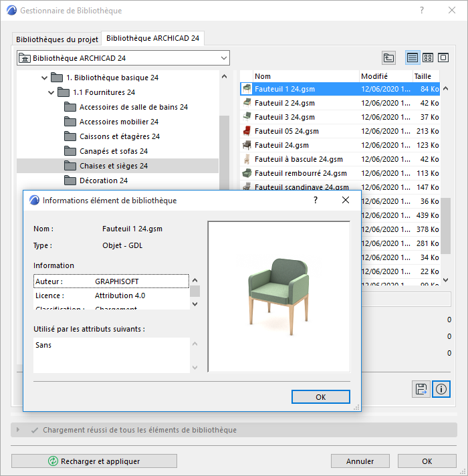Viewport: 468px width, 476px height.
Task: Click the info dialog help question mark
Action: click(x=316, y=200)
